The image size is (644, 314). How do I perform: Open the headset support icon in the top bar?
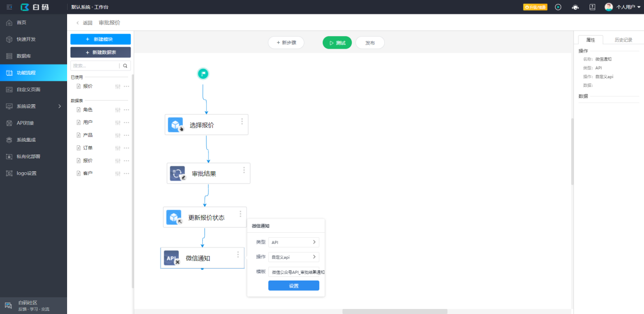(575, 7)
